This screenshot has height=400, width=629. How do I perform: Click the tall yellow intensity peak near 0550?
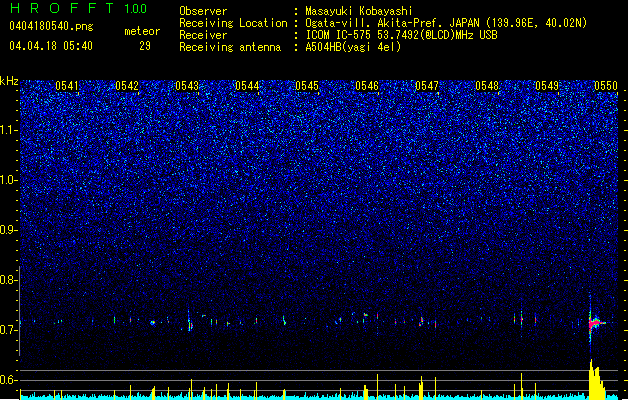[x=596, y=380]
